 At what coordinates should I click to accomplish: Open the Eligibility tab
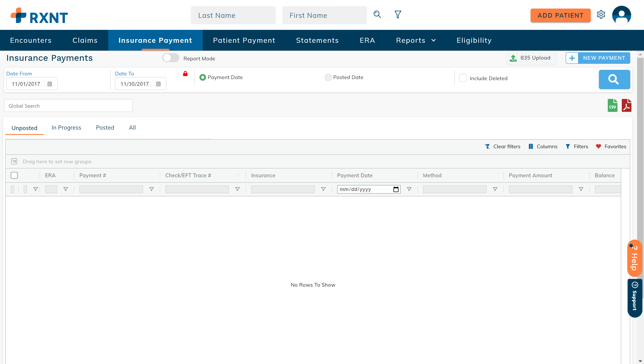coord(474,40)
